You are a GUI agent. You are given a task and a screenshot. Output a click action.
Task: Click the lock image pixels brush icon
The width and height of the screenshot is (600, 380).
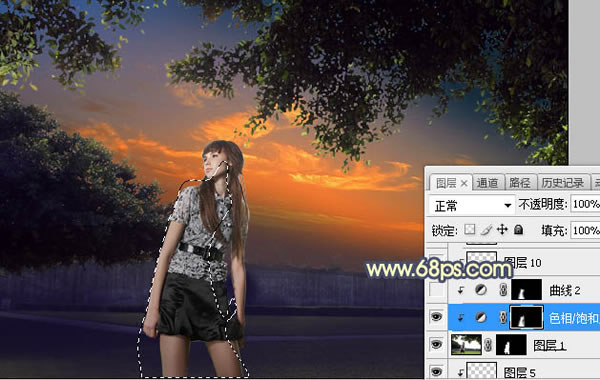click(x=486, y=230)
